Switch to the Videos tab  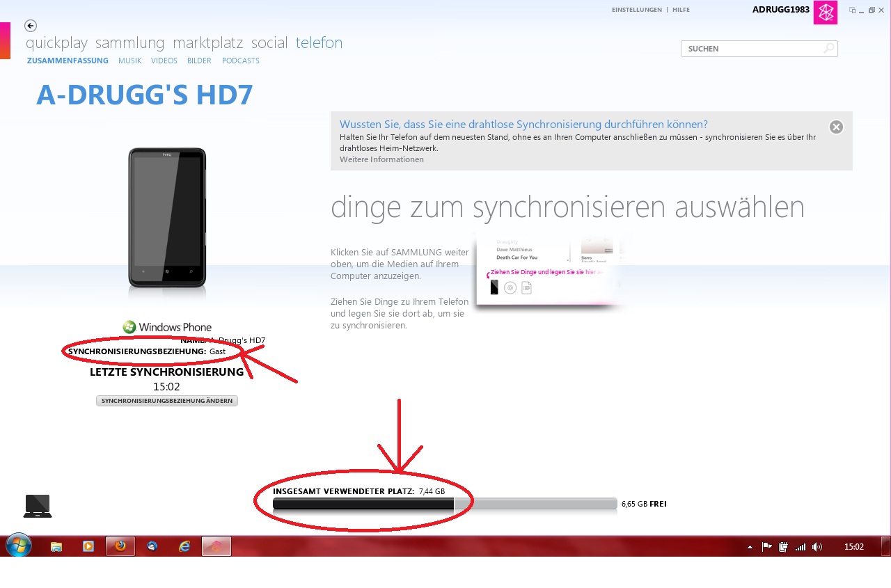[x=164, y=61]
